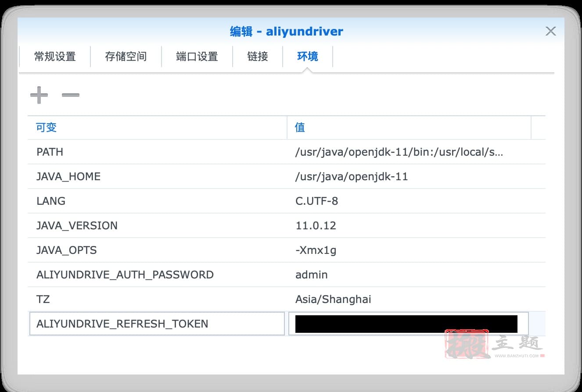Select the JAVA_OPTS variable name
The width and height of the screenshot is (582, 392).
coord(67,250)
